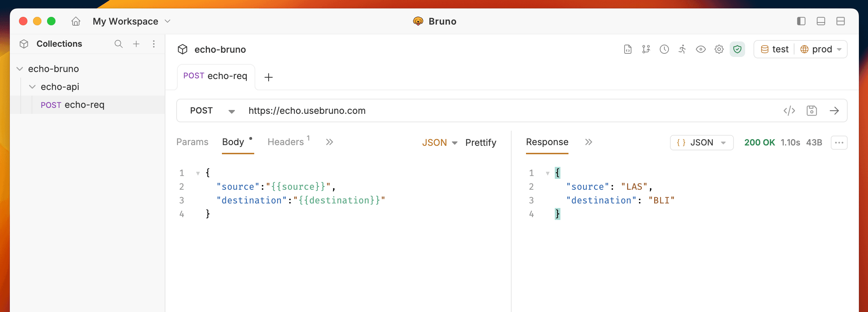
Task: Open the prod environment dropdown
Action: pos(821,49)
